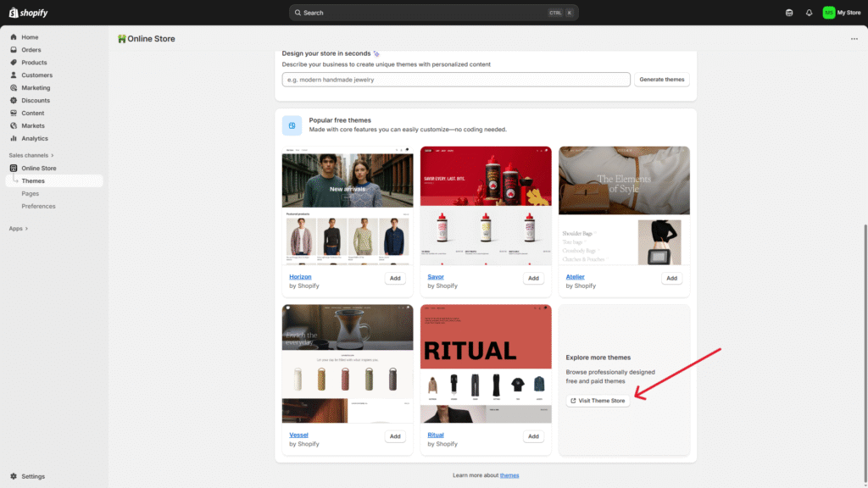
Task: Expand the Apps section
Action: 18,229
